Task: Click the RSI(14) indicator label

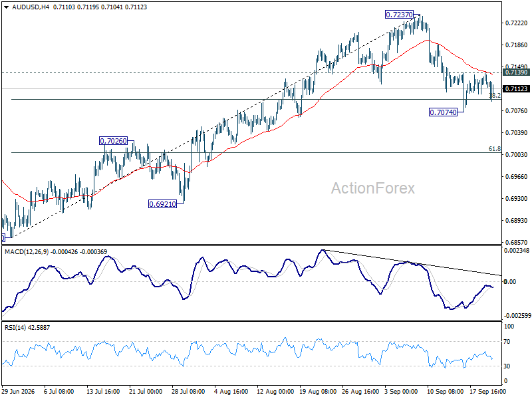Action: pyautogui.click(x=15, y=328)
